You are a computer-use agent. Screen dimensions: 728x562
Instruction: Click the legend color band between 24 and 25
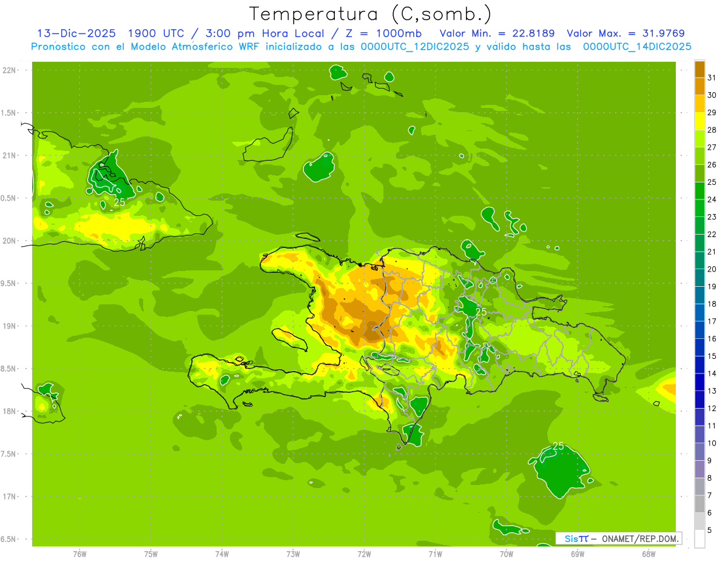pyautogui.click(x=699, y=191)
